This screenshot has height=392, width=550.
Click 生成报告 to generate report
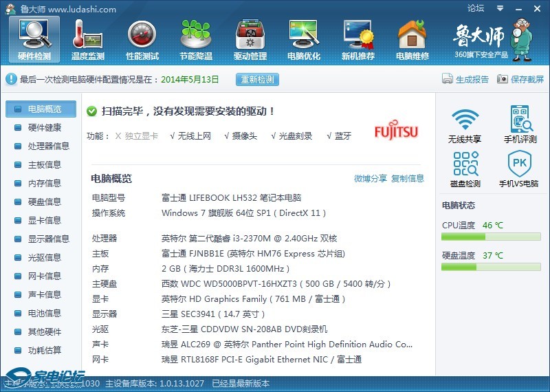[466, 80]
